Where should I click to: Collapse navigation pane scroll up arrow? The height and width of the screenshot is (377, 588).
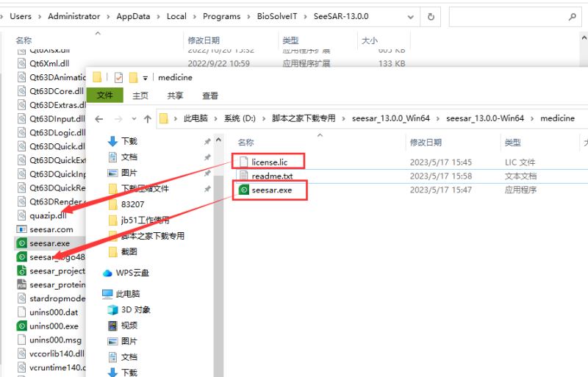tap(218, 140)
